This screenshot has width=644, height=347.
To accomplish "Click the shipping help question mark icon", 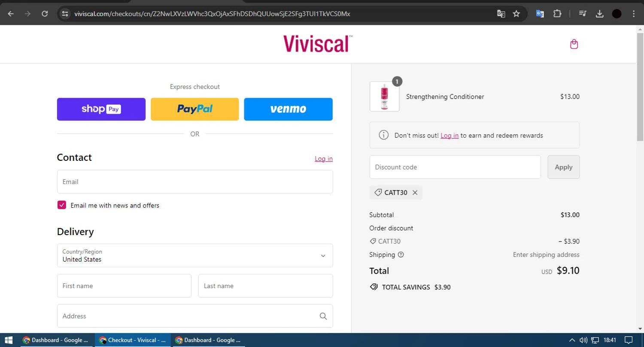I will click(x=401, y=255).
